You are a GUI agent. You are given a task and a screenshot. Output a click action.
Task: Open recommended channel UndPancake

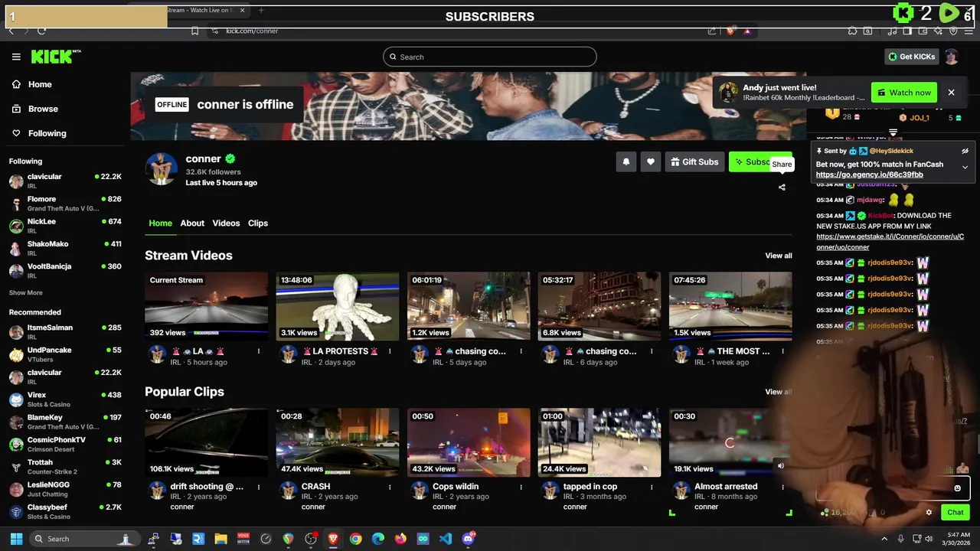coord(65,354)
